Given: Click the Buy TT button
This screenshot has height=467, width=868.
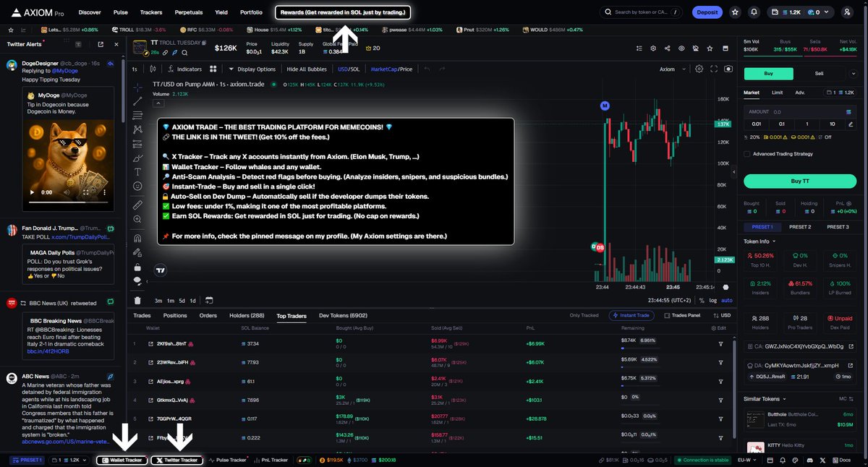Looking at the screenshot, I should pos(800,181).
